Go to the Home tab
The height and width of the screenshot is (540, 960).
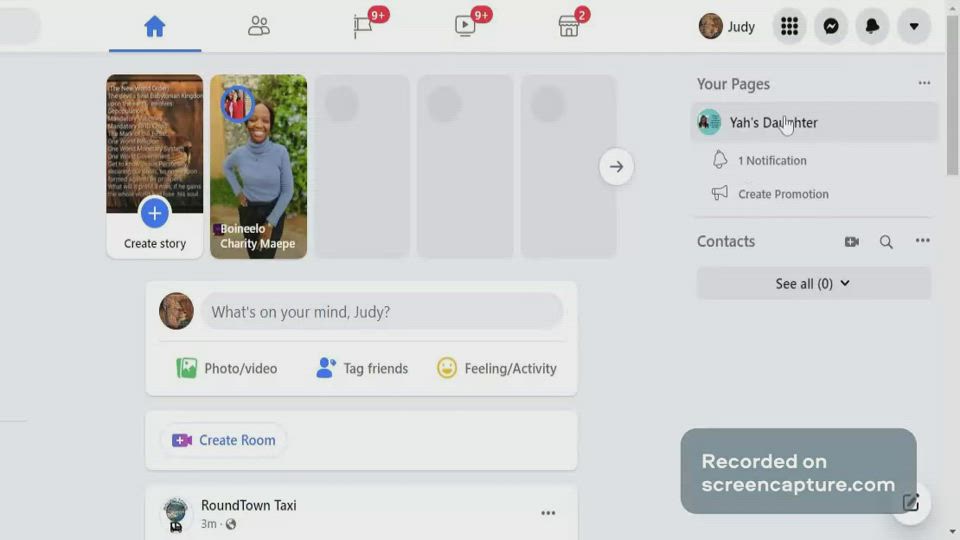click(155, 27)
